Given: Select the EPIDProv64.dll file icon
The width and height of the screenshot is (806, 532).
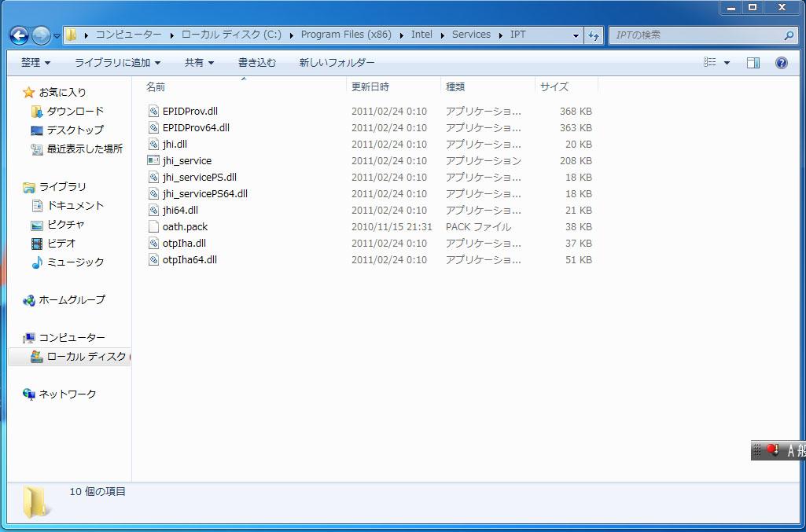Looking at the screenshot, I should [x=153, y=127].
